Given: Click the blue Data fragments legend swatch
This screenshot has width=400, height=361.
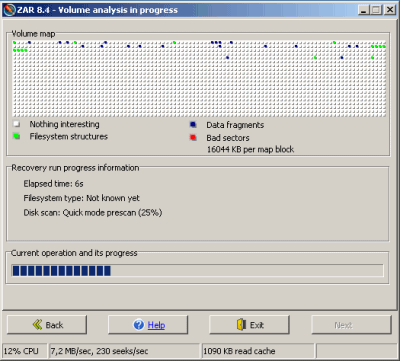Looking at the screenshot, I should click(193, 125).
